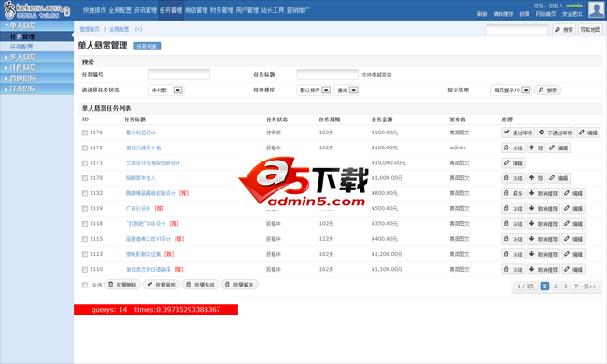Click the pass-review checkmark icon for task 1176
607x364 pixels.
pyautogui.click(x=507, y=133)
